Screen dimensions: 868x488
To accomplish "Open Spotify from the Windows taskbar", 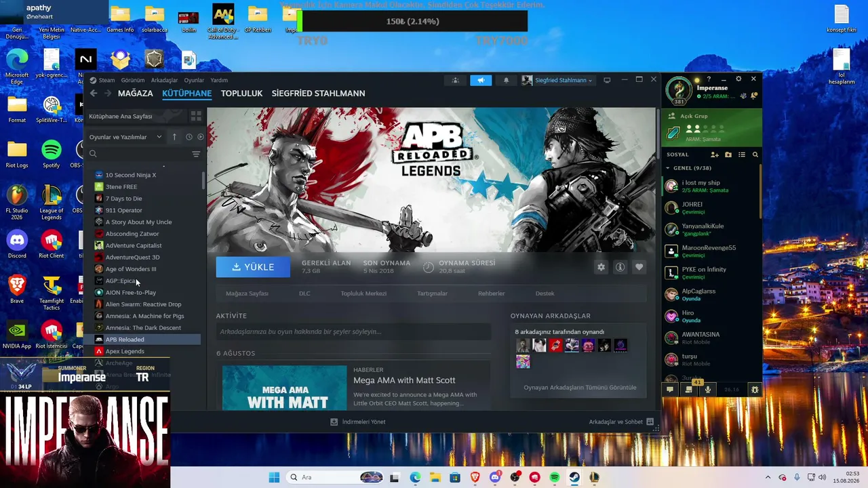I will [x=555, y=477].
